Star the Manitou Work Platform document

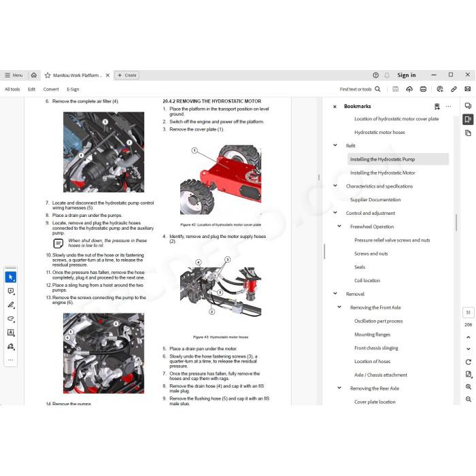coord(48,75)
